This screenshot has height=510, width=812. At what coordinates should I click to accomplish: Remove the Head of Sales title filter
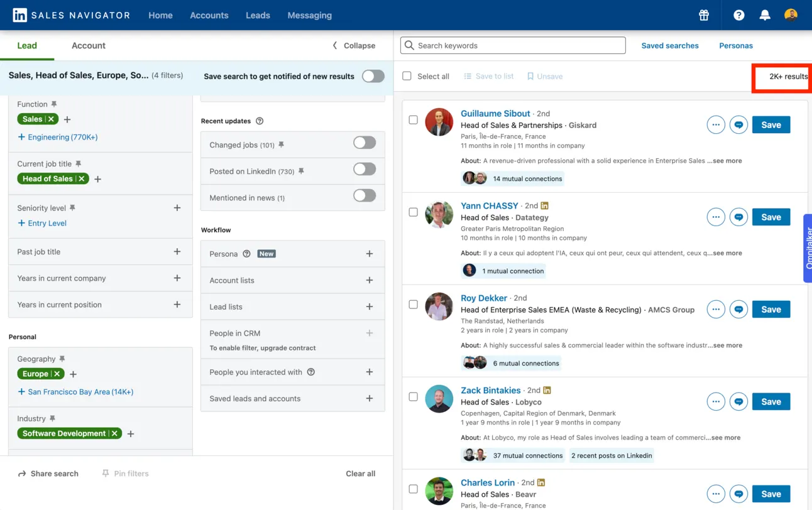(x=81, y=178)
